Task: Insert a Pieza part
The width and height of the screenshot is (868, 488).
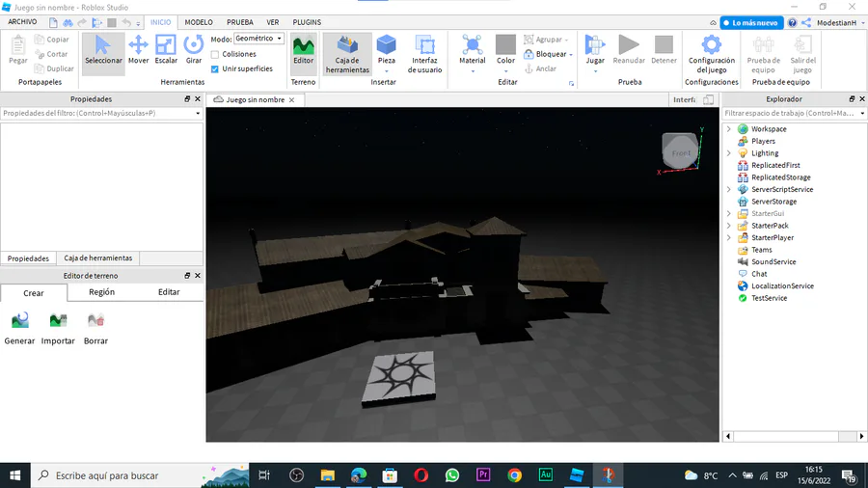Action: pyautogui.click(x=387, y=53)
